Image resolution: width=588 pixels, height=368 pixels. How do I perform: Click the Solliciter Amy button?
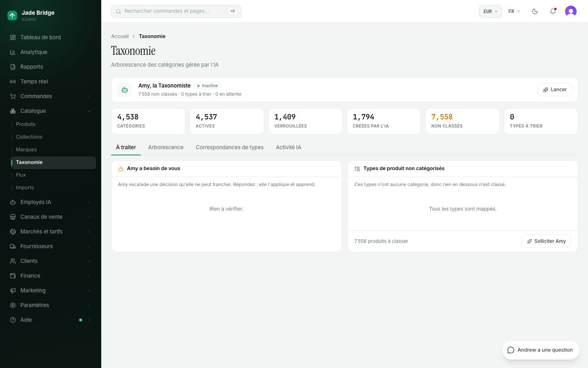click(x=546, y=241)
